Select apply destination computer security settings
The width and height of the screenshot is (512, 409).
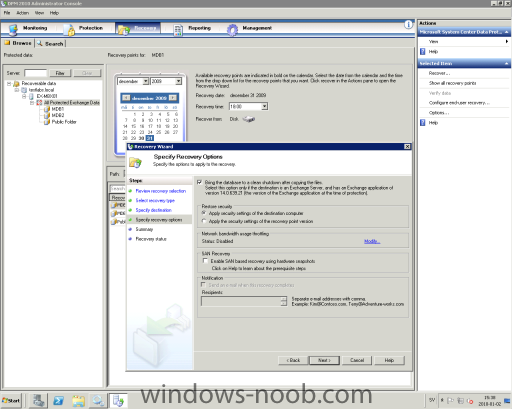point(204,213)
